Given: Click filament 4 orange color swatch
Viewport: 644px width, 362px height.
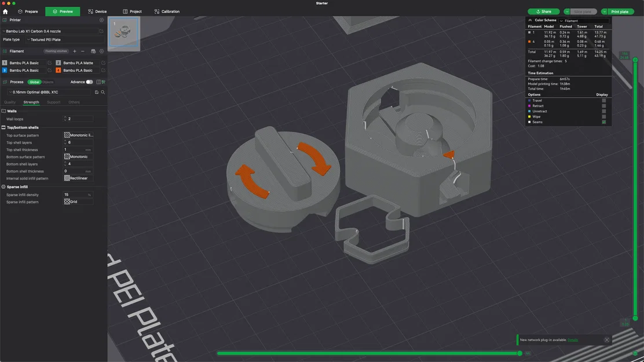Looking at the screenshot, I should click(58, 70).
